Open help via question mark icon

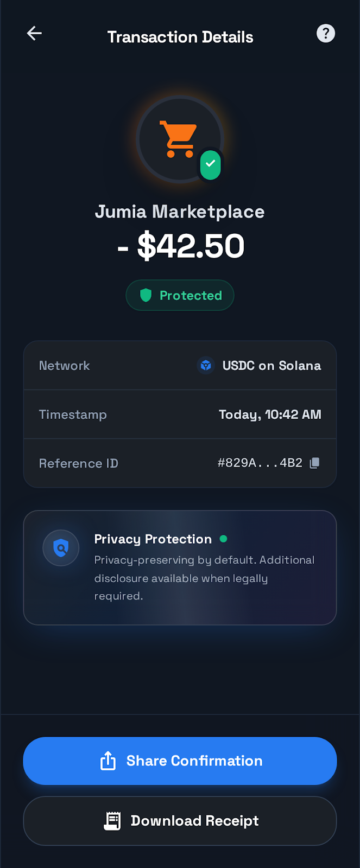(326, 34)
